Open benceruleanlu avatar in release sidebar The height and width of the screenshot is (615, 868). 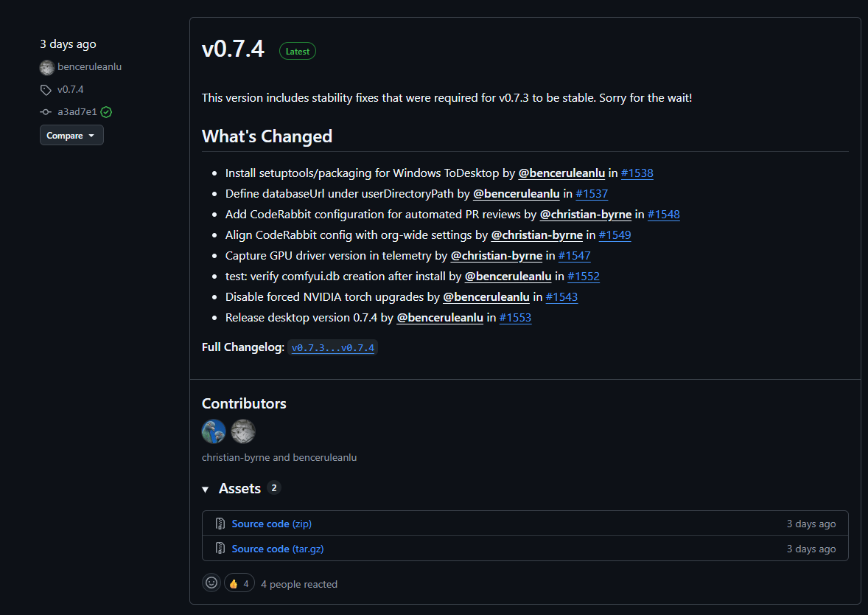tap(47, 67)
